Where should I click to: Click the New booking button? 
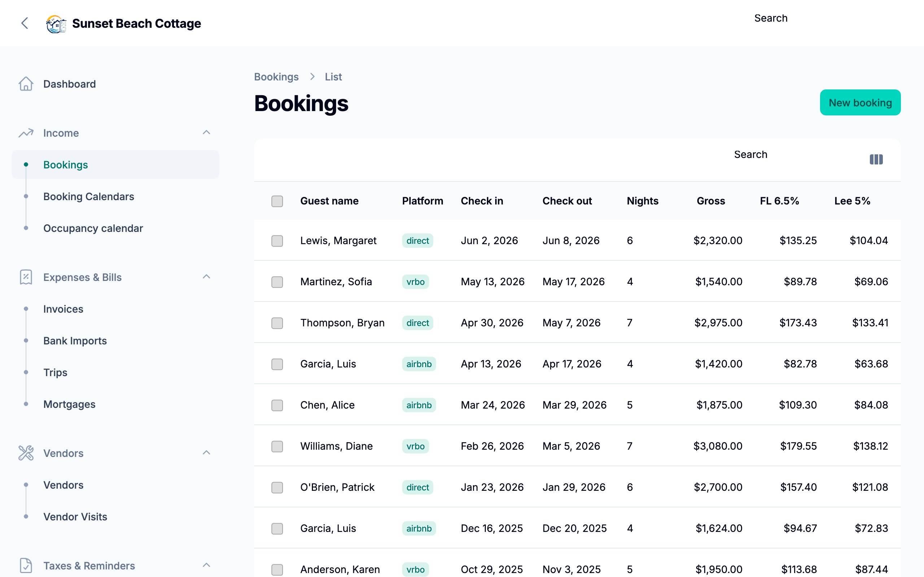pos(860,102)
